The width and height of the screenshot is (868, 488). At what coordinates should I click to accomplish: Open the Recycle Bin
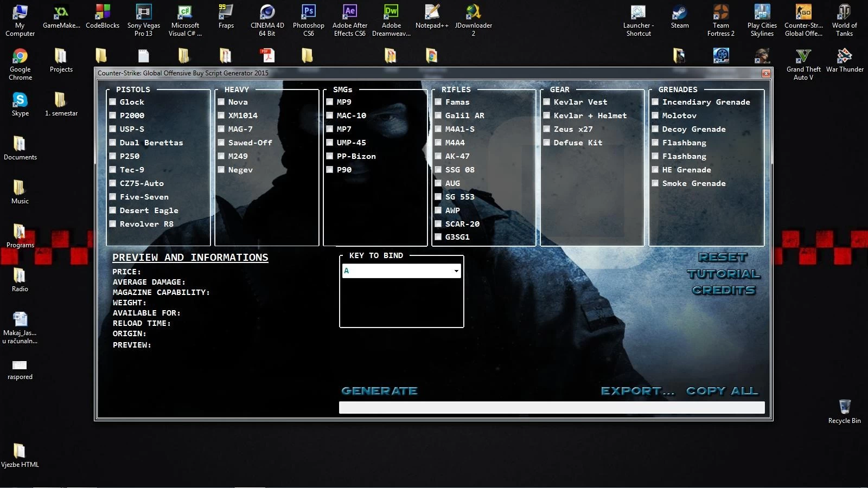click(x=844, y=407)
